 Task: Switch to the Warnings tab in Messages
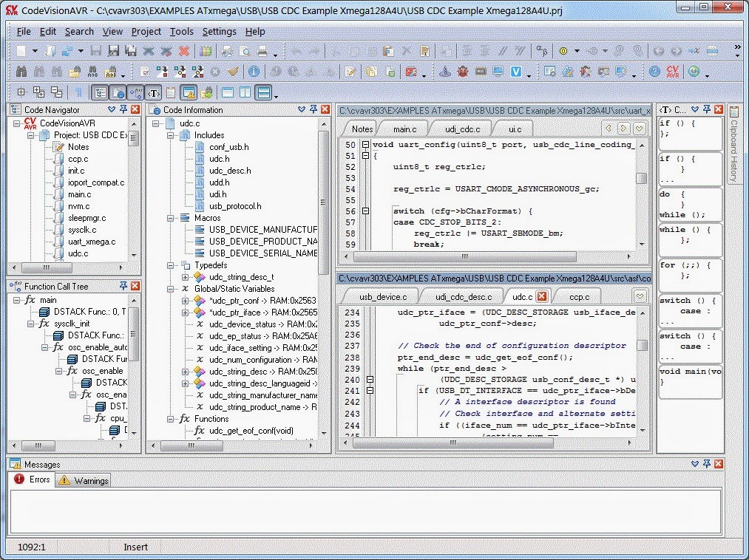pyautogui.click(x=84, y=481)
